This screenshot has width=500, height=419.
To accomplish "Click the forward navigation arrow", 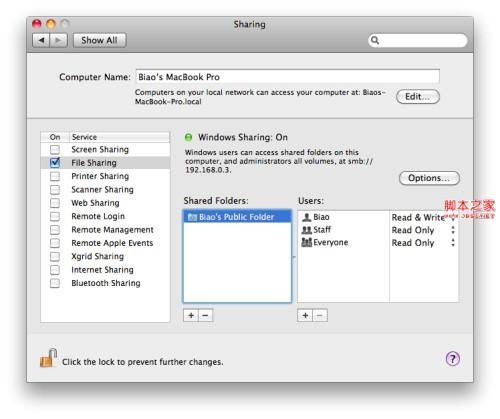I will [x=58, y=40].
